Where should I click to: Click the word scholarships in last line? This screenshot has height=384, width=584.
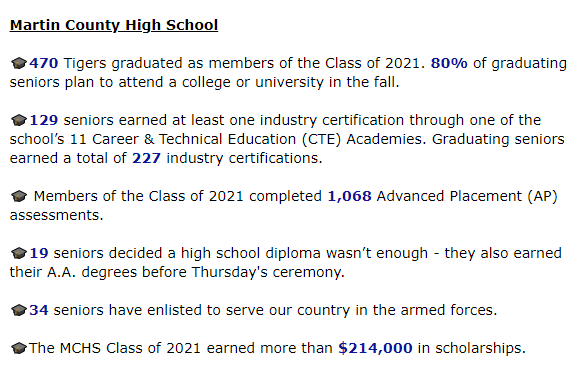coord(480,348)
